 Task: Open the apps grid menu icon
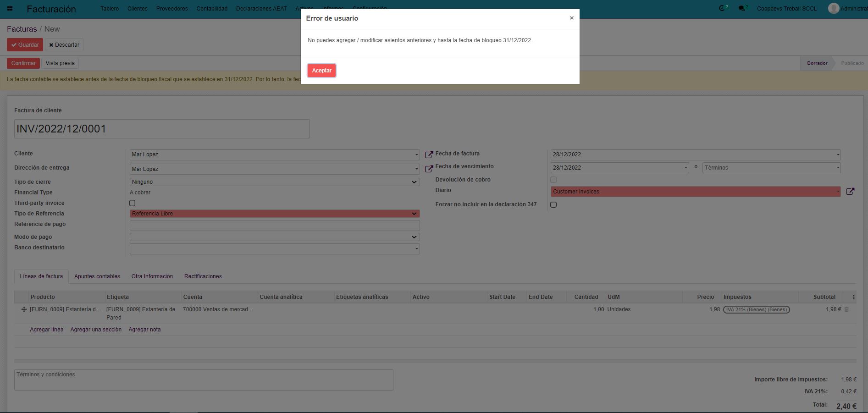10,9
